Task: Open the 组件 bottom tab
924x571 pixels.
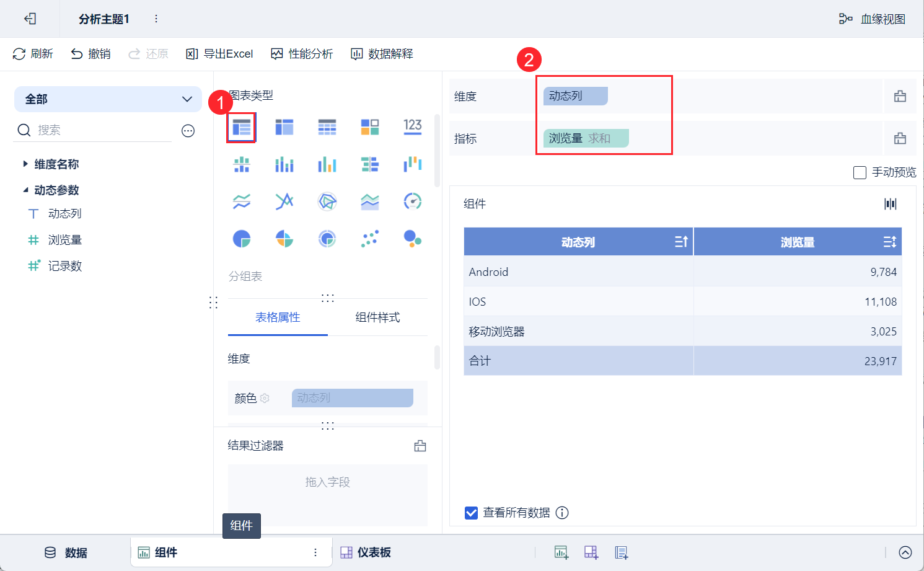Action: (231, 552)
